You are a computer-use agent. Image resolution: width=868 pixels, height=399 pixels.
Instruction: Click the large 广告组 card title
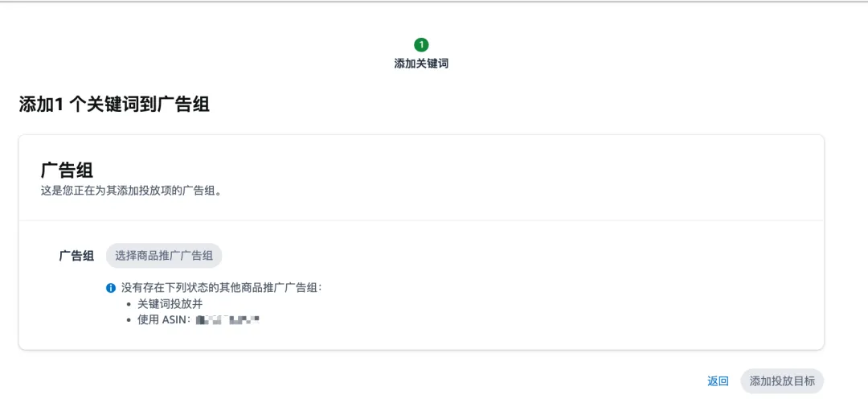tap(67, 171)
